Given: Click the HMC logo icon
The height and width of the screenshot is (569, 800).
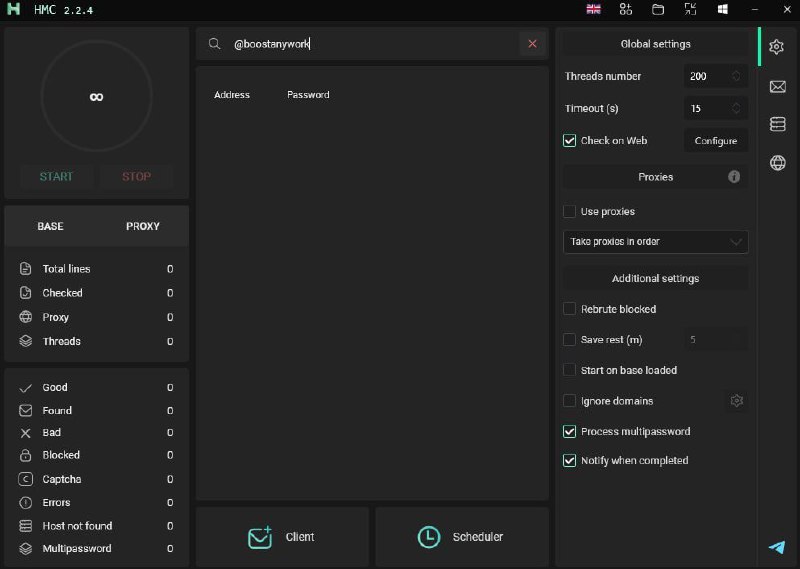Looking at the screenshot, I should coord(14,9).
